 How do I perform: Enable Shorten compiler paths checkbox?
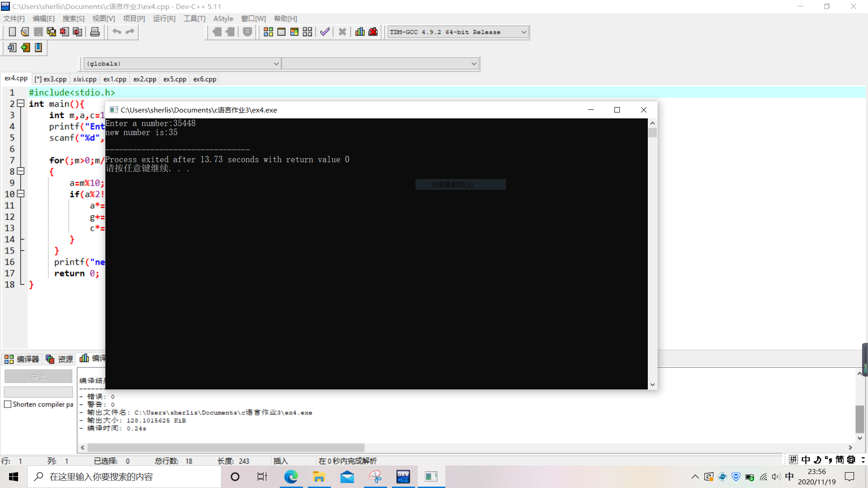point(8,404)
